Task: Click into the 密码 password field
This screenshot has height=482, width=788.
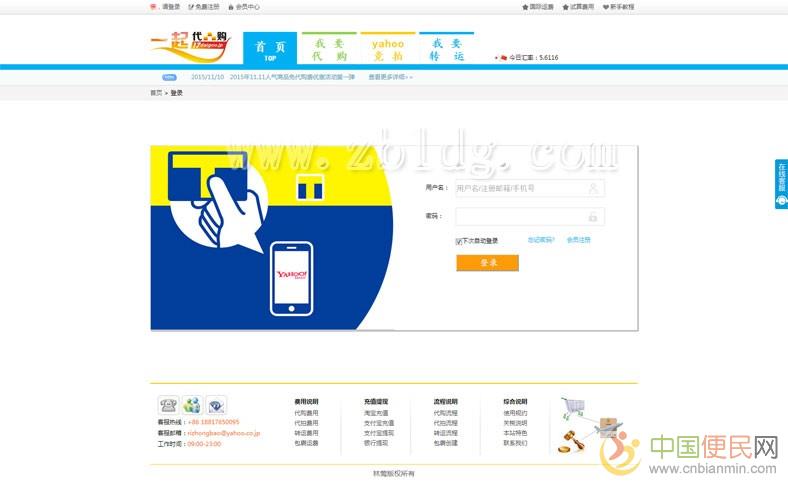Action: click(520, 216)
